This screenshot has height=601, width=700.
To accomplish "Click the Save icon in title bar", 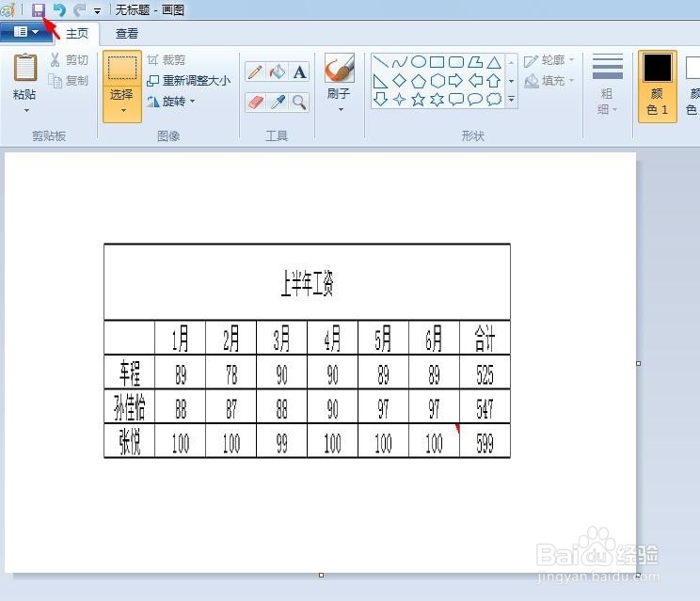I will [x=39, y=9].
